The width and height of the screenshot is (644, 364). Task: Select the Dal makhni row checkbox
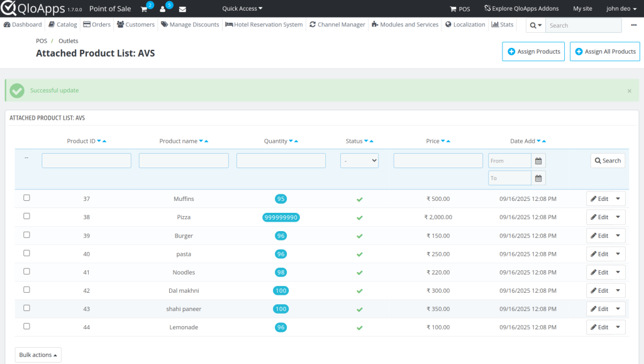coord(26,290)
